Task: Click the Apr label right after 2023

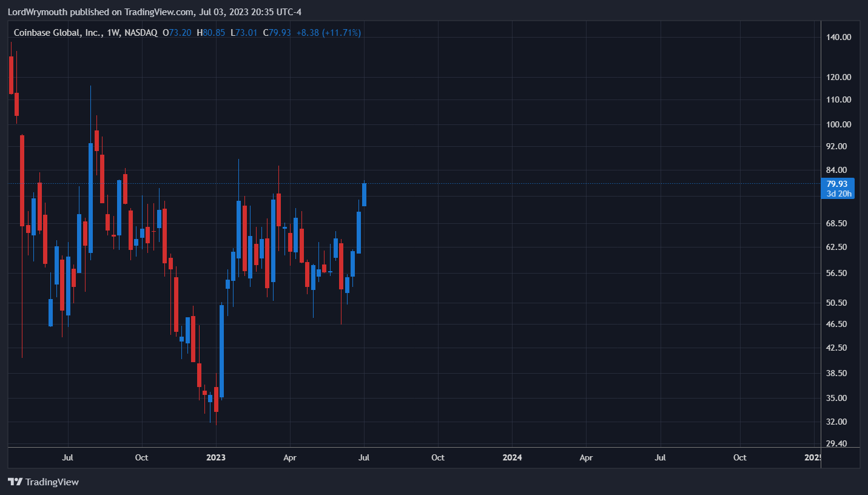Action: click(290, 457)
